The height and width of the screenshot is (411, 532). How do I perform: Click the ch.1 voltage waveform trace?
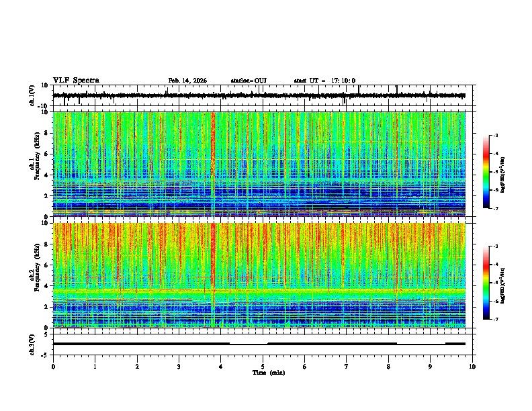click(x=259, y=95)
